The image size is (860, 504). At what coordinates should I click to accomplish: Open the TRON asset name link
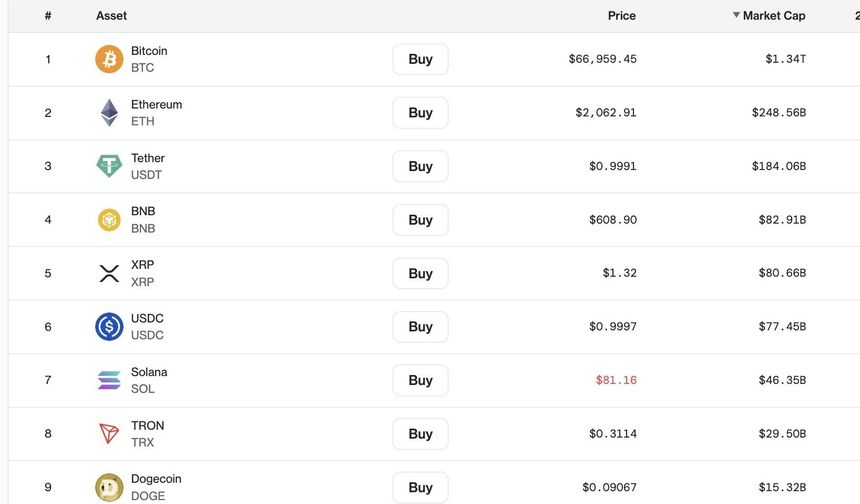click(x=147, y=426)
